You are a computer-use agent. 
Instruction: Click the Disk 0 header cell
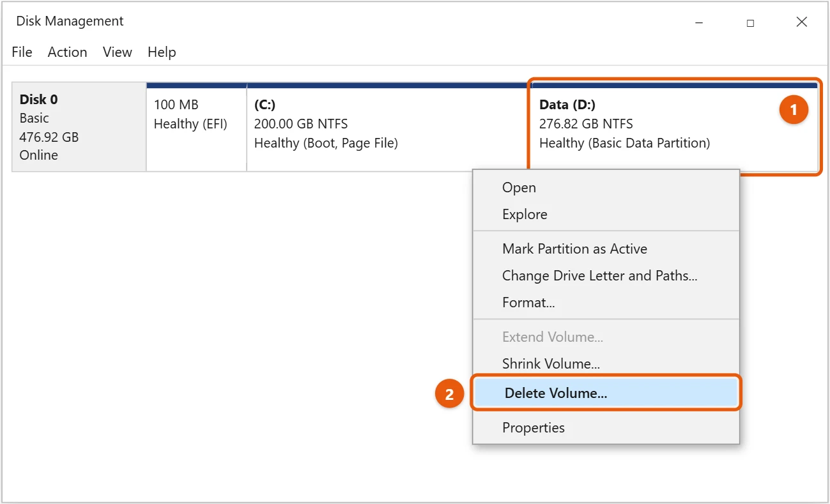point(79,127)
